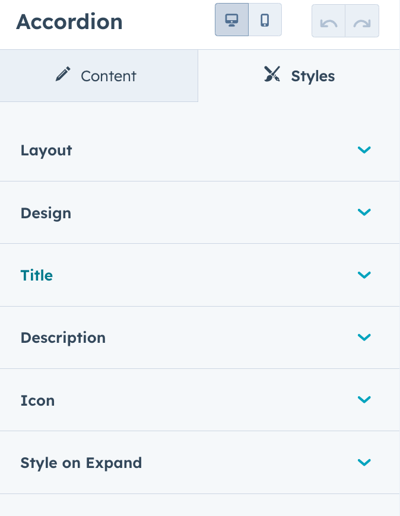Expand the Layout section chevron
The height and width of the screenshot is (516, 400).
364,150
